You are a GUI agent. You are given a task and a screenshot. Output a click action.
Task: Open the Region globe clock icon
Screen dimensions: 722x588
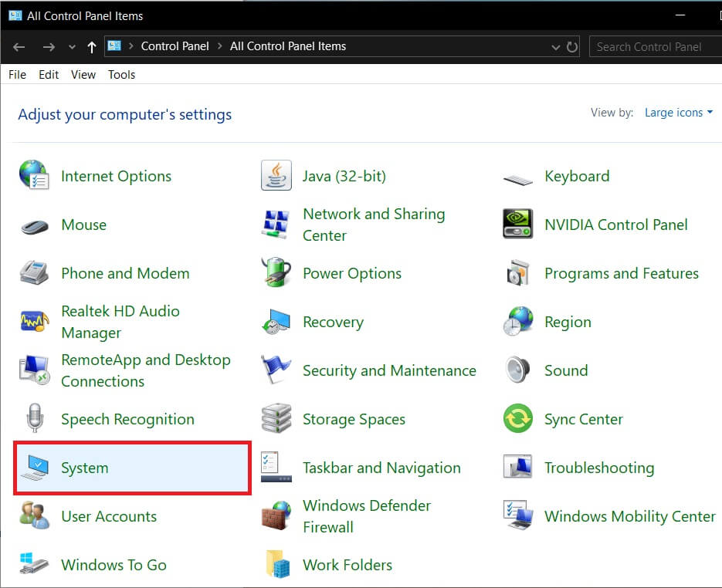point(518,321)
